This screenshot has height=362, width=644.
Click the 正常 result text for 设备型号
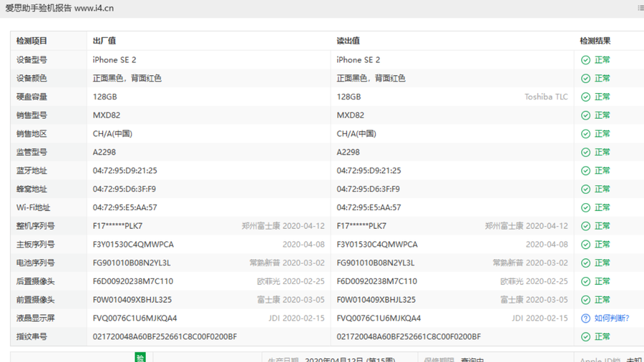point(602,60)
